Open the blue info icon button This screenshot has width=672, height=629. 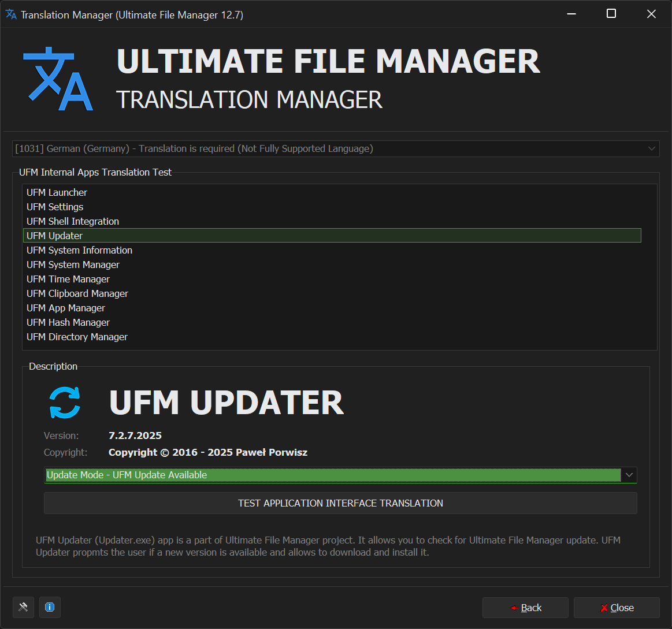click(50, 607)
